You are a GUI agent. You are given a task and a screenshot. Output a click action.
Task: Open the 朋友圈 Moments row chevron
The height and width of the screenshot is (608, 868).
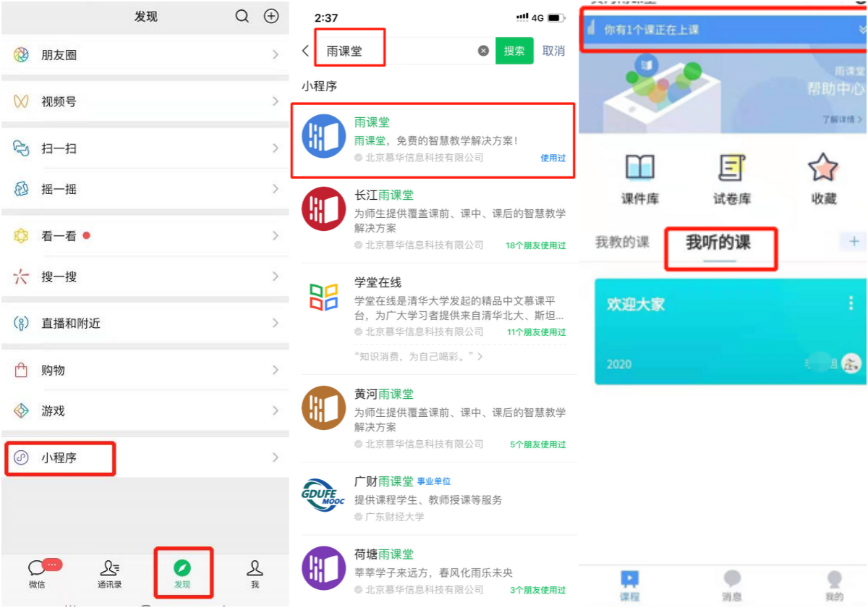(x=276, y=55)
